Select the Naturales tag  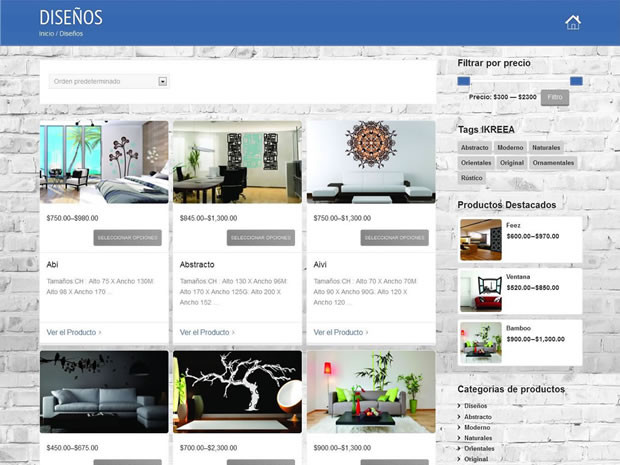coord(546,147)
